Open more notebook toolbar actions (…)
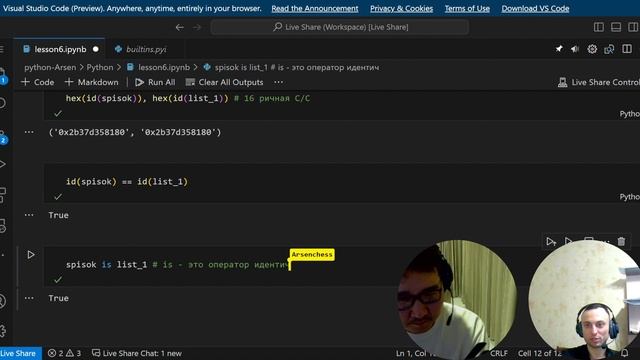This screenshot has width=640, height=360. coord(279,82)
